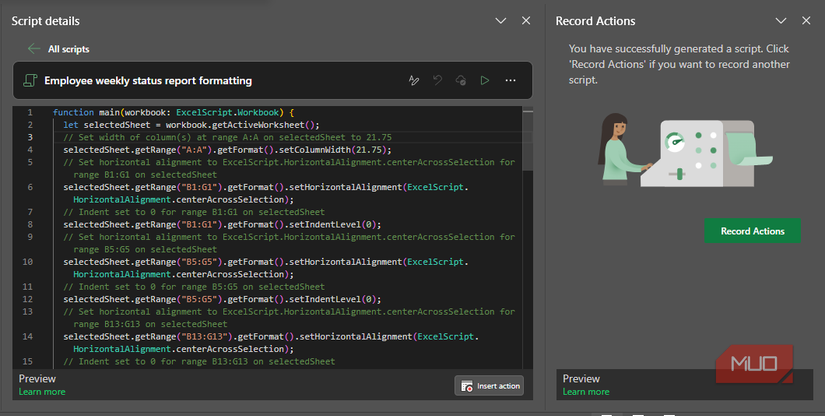Click comment line about column width 21.75
Screen dimensions: 825x416
[227, 137]
